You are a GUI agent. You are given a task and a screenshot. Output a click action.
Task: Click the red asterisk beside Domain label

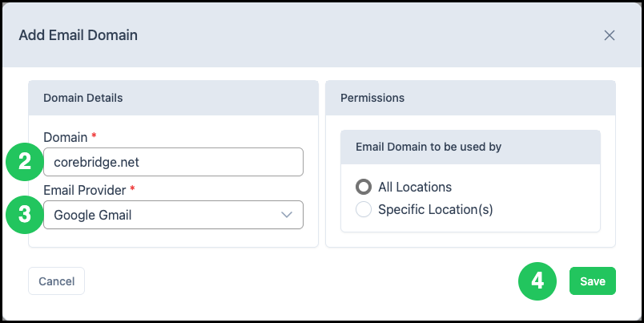(94, 135)
